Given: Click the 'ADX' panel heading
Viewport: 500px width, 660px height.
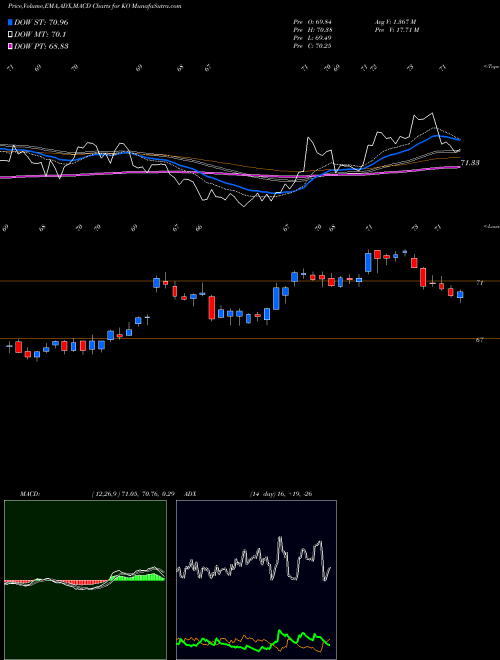Looking at the screenshot, I should click(x=191, y=494).
